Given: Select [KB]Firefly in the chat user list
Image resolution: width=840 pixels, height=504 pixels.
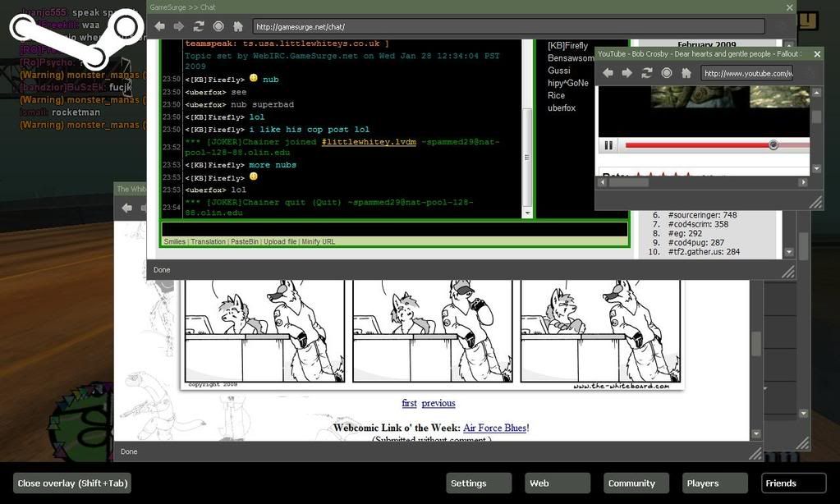Looking at the screenshot, I should (568, 45).
